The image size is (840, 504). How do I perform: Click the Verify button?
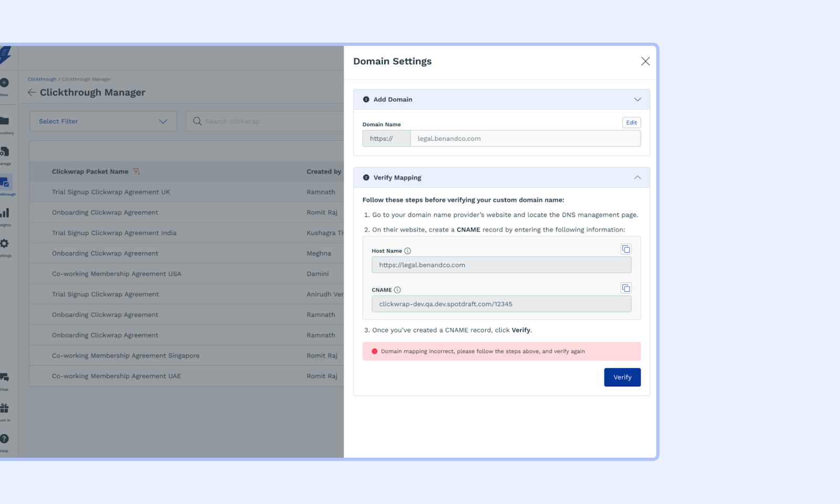(x=622, y=377)
